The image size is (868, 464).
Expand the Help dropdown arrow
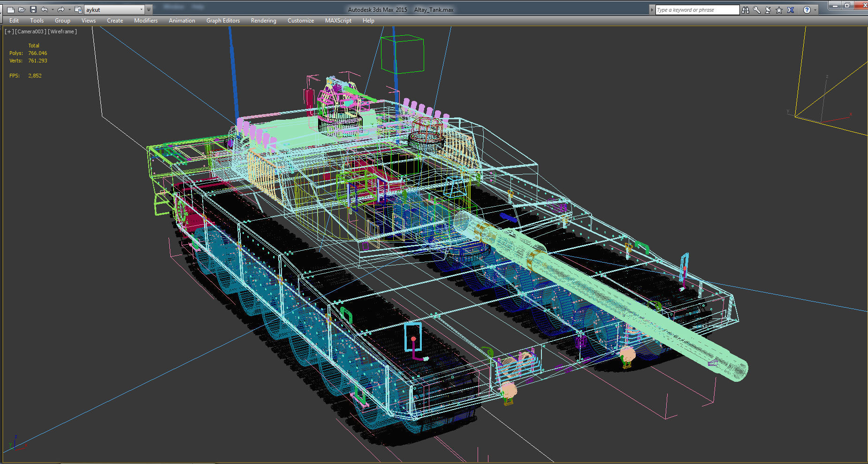(x=815, y=10)
